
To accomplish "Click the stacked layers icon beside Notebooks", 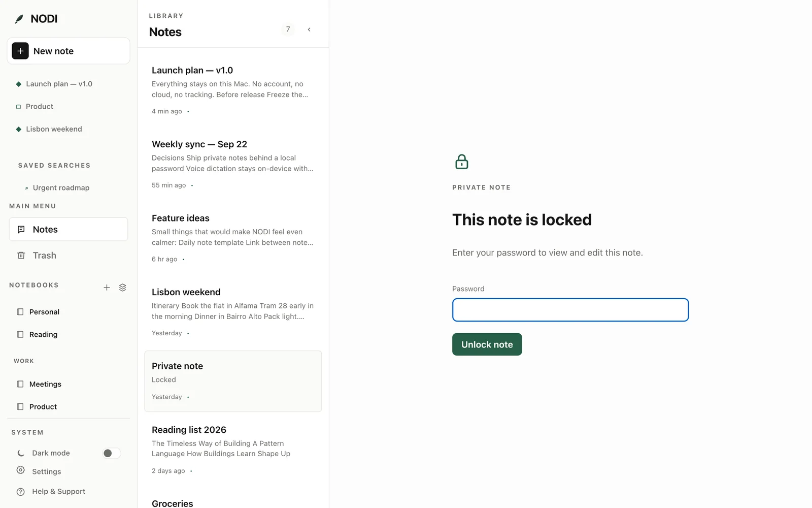I will (x=122, y=288).
